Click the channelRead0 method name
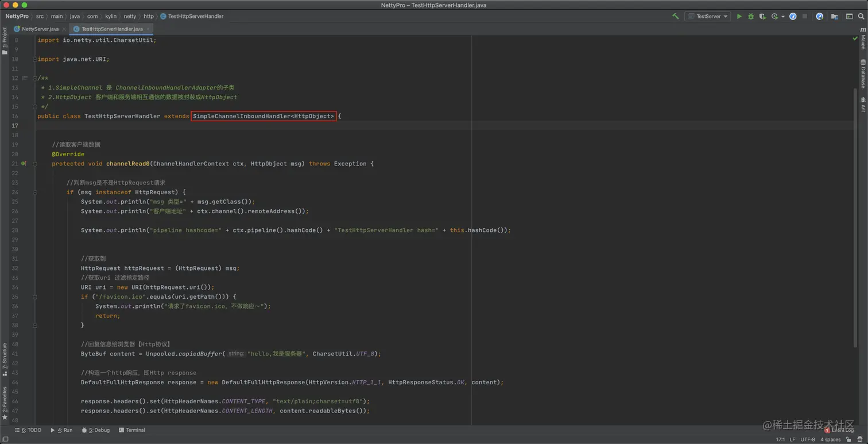 coord(127,164)
